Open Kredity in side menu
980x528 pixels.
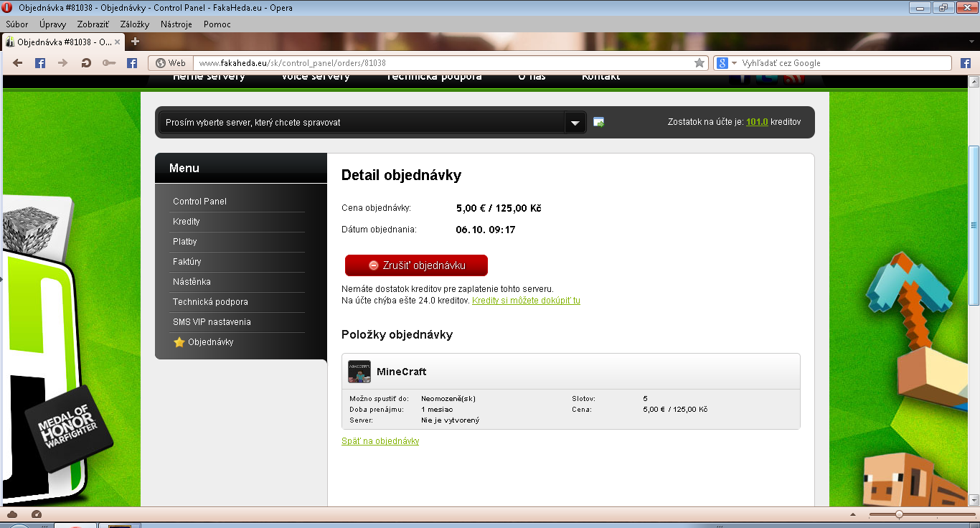187,222
